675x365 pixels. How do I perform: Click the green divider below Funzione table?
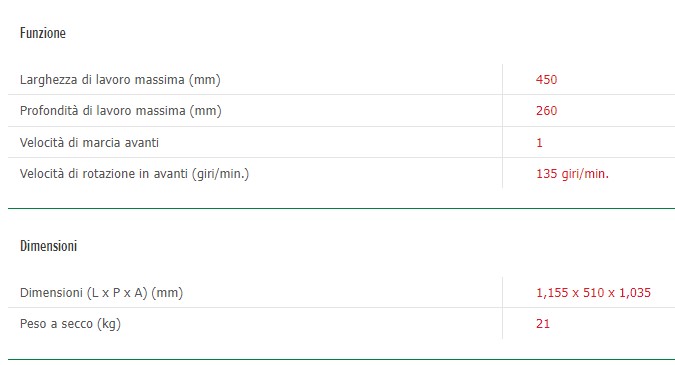[341, 208]
